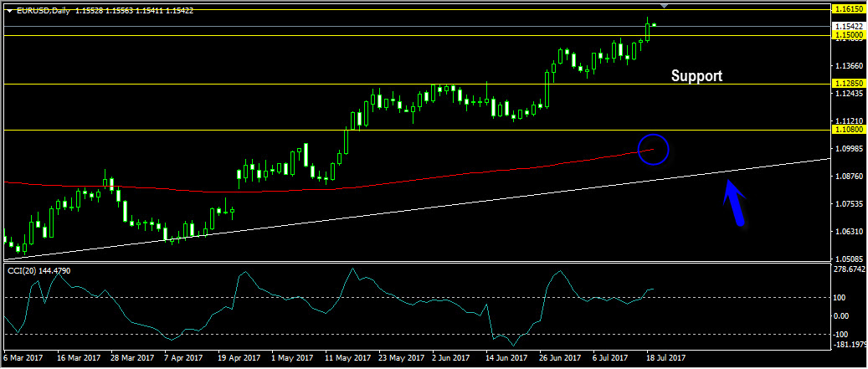Click the 28 Mar 2017 date label
The height and width of the screenshot is (369, 868).
coord(131,358)
